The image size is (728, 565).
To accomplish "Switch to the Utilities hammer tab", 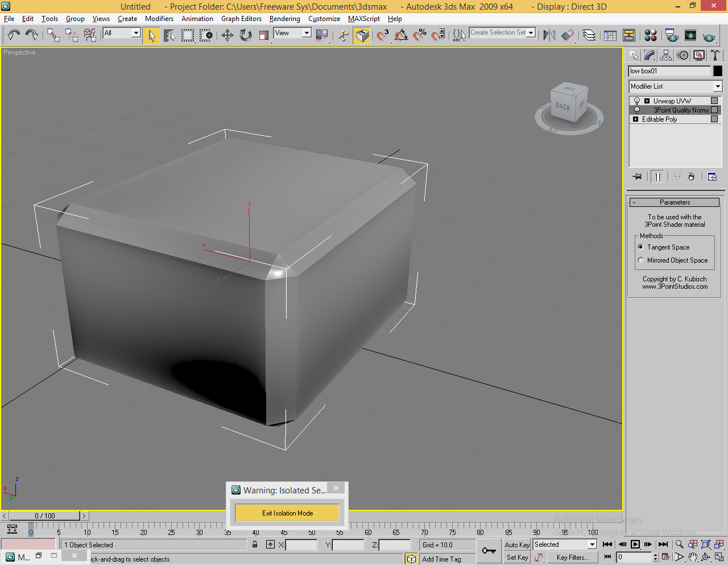I will pos(715,55).
